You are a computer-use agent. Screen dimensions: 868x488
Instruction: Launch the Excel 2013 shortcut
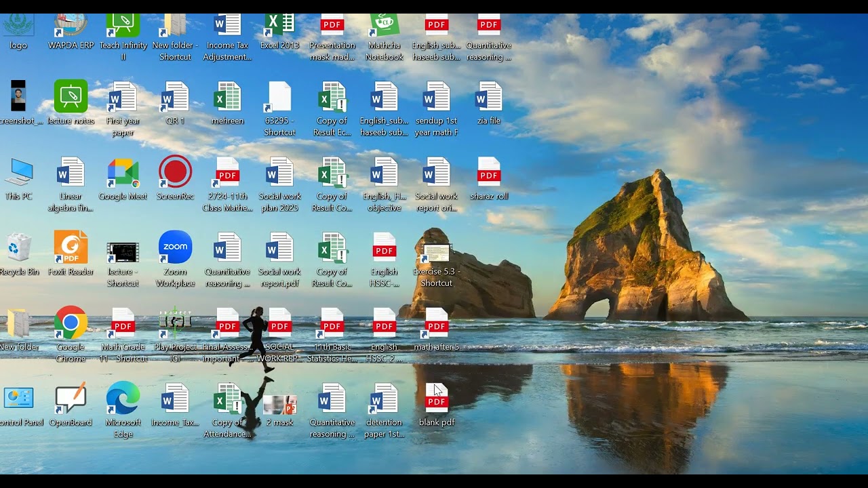[x=279, y=31]
